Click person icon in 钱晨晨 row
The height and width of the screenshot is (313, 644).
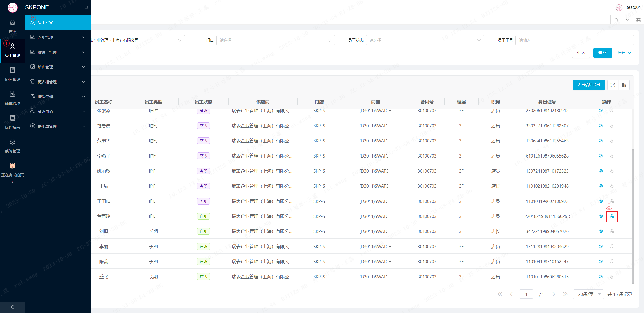tap(612, 126)
